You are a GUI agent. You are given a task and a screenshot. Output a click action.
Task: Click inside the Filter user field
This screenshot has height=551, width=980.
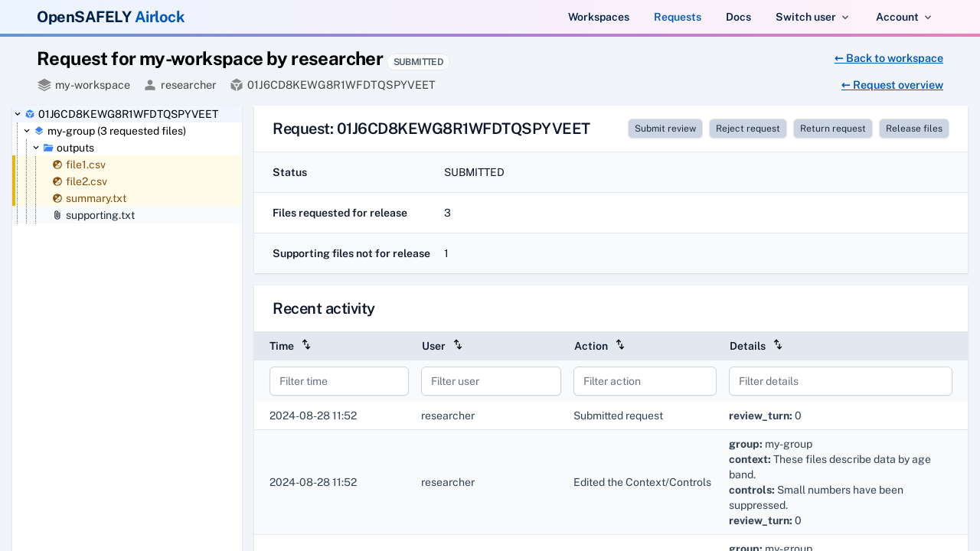[491, 381]
